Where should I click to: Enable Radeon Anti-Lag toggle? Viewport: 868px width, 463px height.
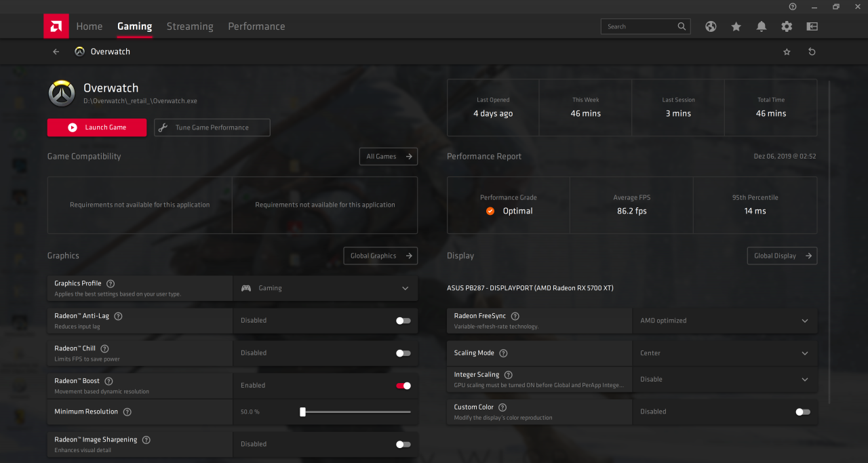403,321
